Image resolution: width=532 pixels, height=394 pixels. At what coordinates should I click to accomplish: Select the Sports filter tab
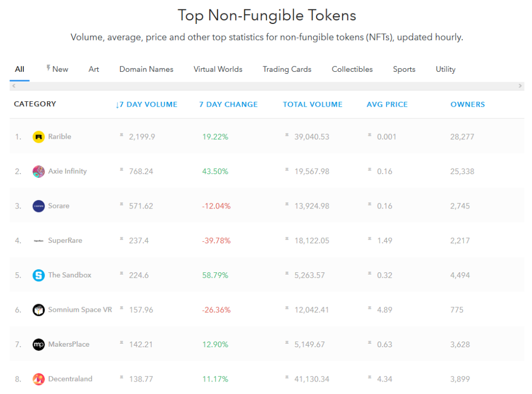(404, 69)
